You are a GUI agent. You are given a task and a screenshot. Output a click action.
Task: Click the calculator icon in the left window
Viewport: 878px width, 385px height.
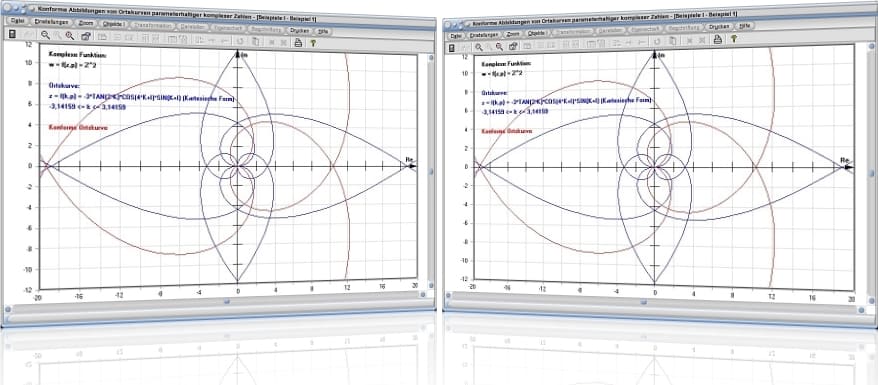tap(12, 34)
